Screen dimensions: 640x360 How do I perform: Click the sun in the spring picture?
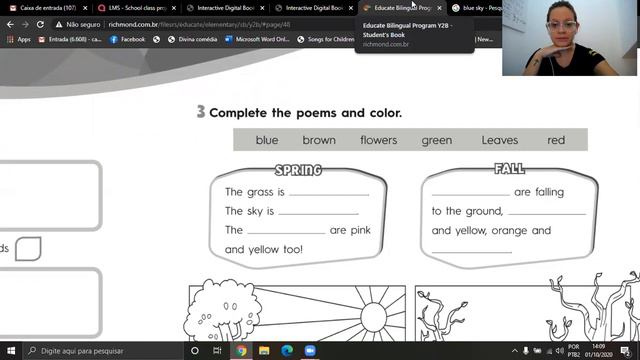(x=374, y=317)
